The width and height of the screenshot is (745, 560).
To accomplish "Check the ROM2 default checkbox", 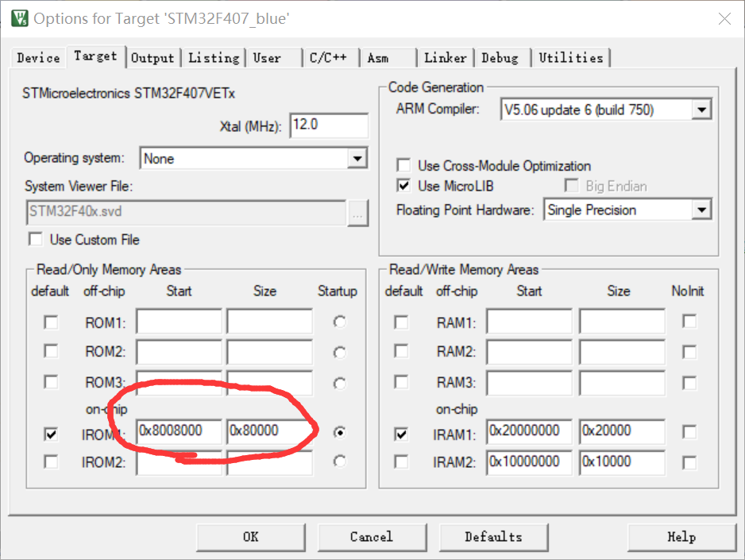I will pyautogui.click(x=51, y=351).
